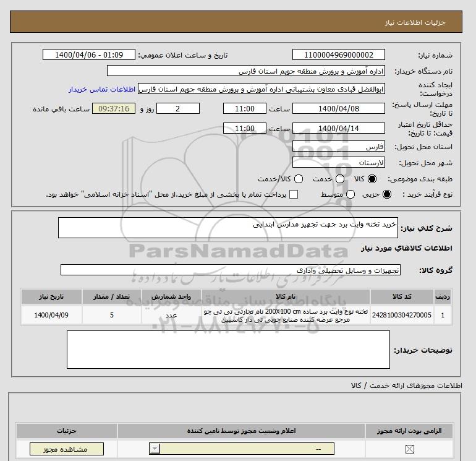Click the whiteboard item name cell

286,315
